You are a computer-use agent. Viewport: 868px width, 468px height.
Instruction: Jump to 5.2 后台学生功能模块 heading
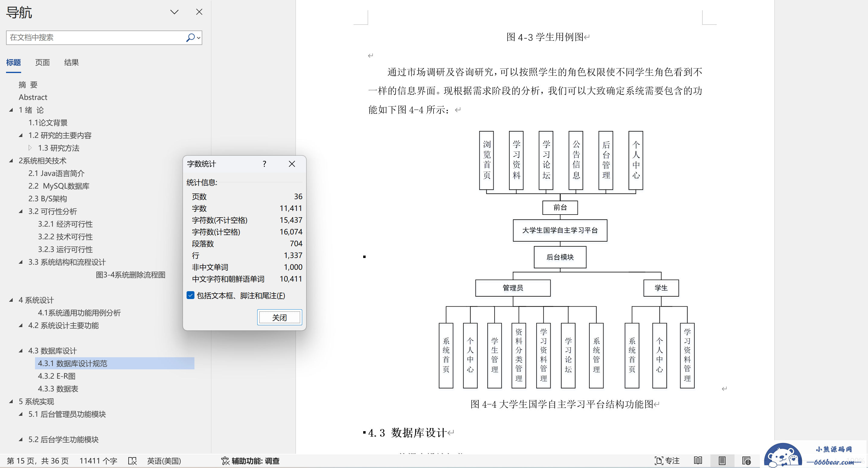pyautogui.click(x=63, y=440)
